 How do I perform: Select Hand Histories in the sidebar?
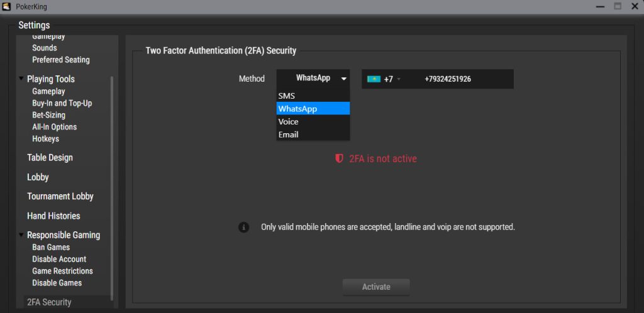pyautogui.click(x=53, y=216)
